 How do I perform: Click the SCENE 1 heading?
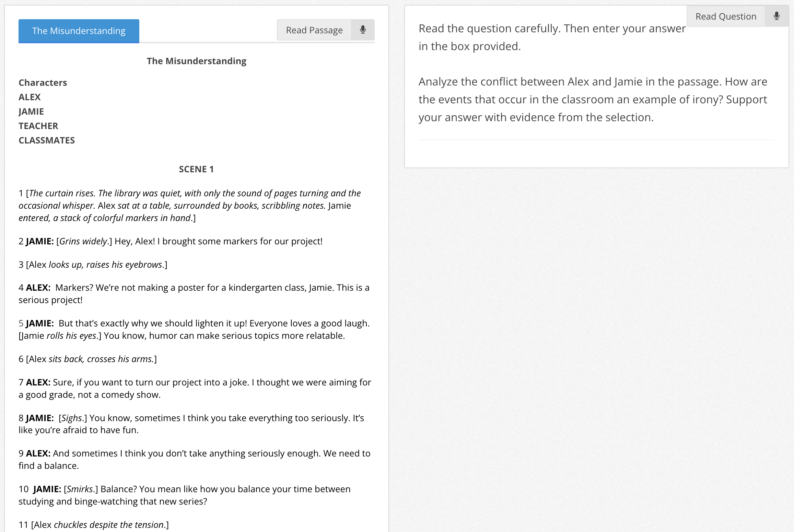coord(196,169)
